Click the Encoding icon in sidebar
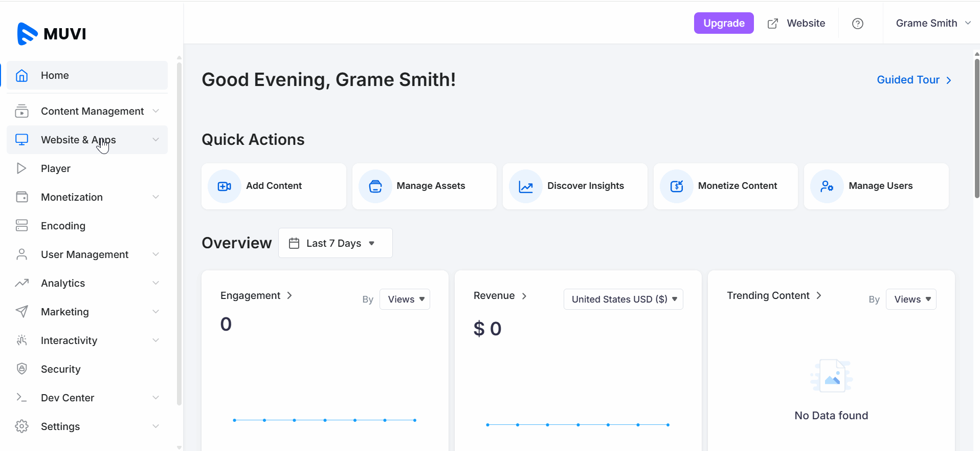980x451 pixels. pos(21,226)
